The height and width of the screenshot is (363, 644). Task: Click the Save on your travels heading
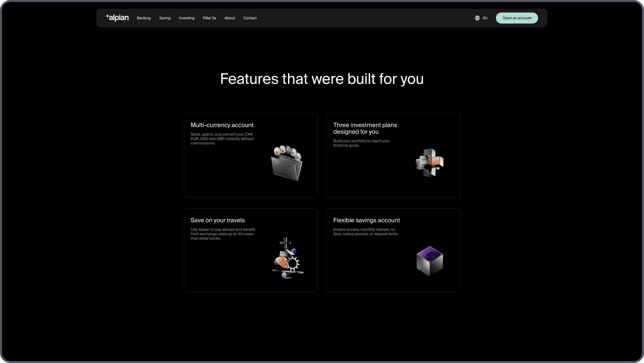(x=217, y=220)
